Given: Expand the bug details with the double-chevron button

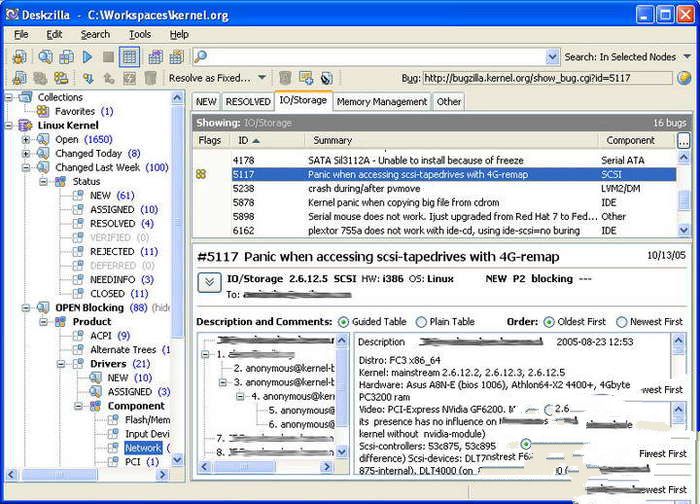Looking at the screenshot, I should [x=209, y=282].
